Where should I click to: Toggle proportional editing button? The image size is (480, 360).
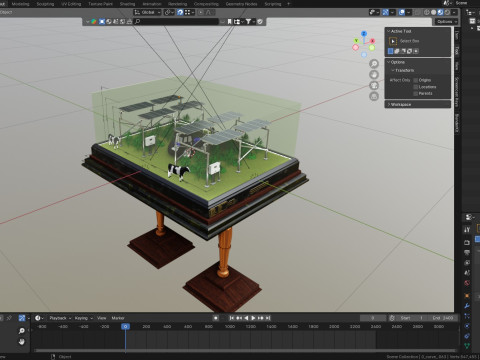[201, 12]
